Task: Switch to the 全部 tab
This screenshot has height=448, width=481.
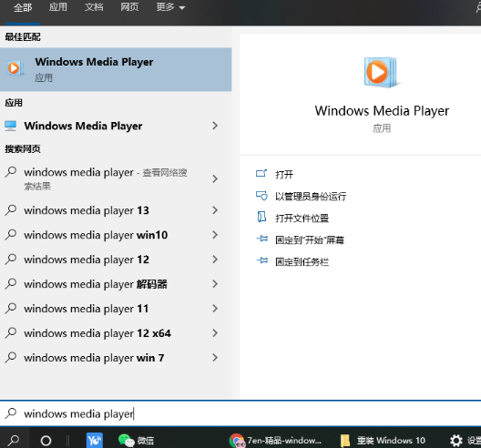Action: tap(23, 7)
